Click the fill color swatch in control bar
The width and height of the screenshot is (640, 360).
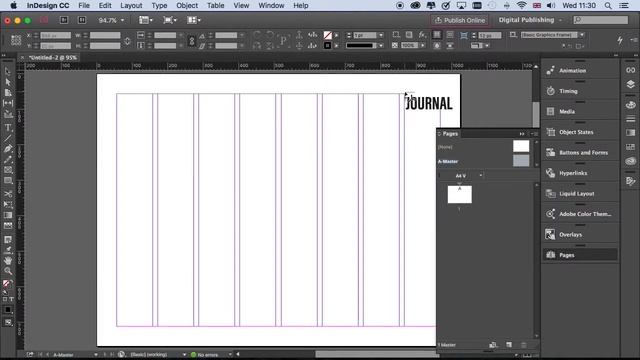click(327, 35)
